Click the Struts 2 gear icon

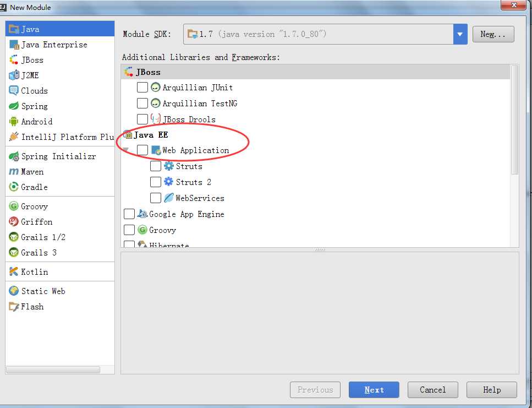169,182
